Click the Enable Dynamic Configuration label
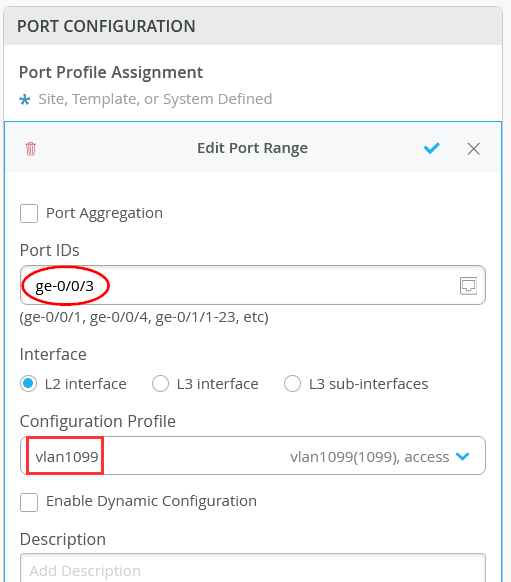This screenshot has height=582, width=511. pos(151,501)
